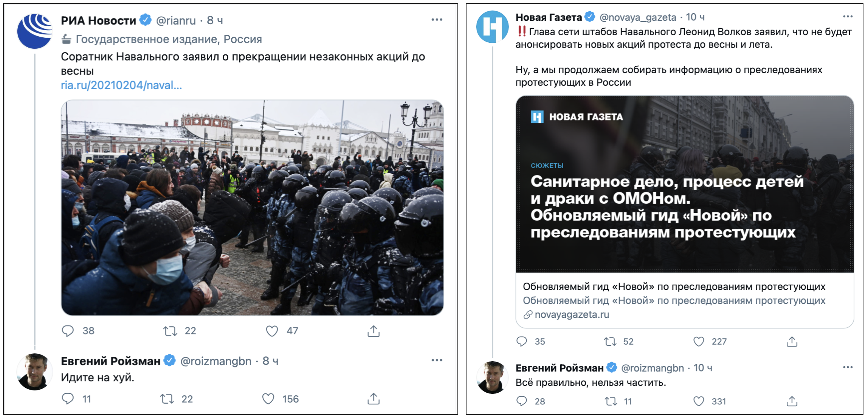Share Ройзман's "Всё правильно" reply

(x=792, y=401)
